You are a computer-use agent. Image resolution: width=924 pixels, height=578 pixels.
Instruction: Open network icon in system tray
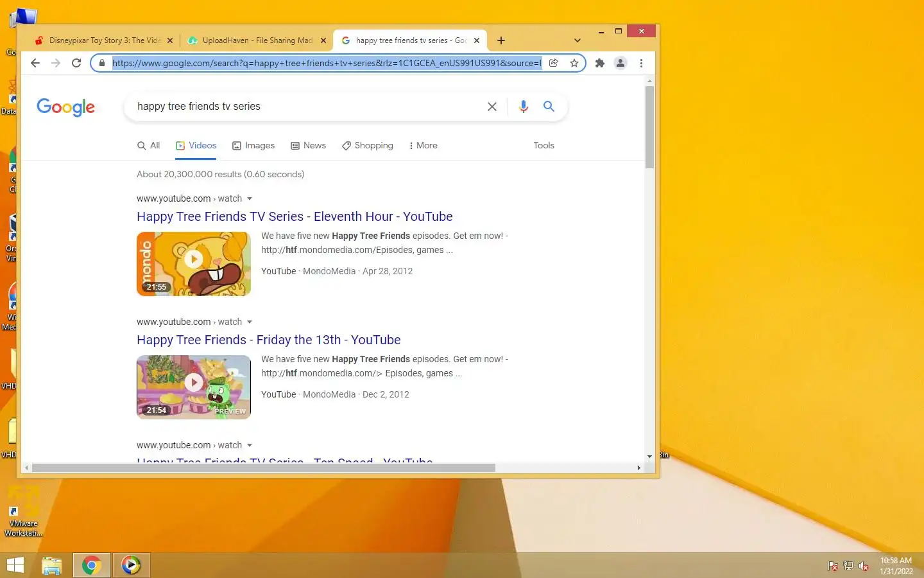pos(848,566)
